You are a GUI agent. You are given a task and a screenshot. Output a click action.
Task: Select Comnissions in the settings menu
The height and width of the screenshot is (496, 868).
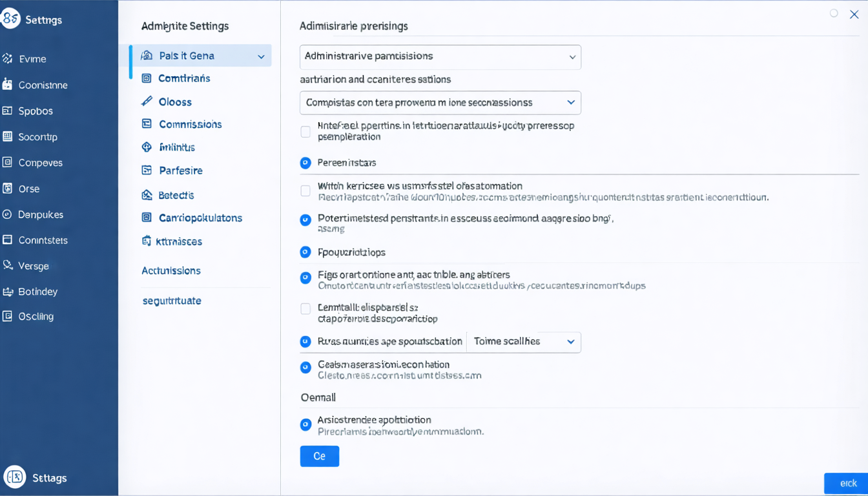point(191,124)
